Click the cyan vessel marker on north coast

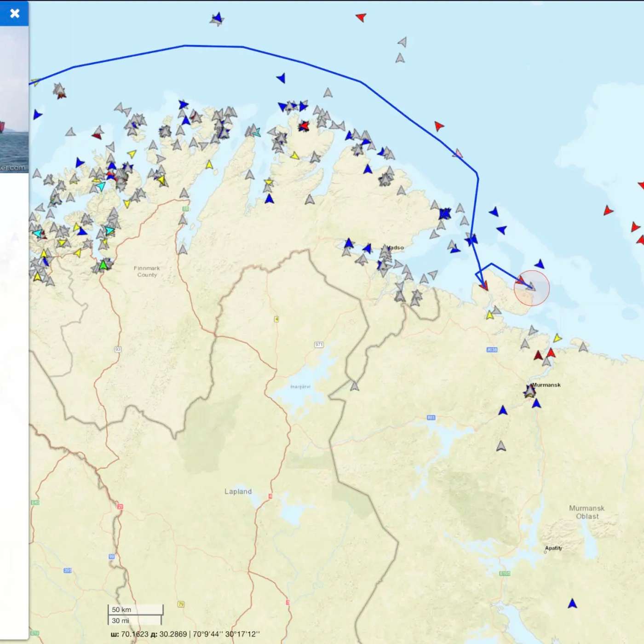256,132
